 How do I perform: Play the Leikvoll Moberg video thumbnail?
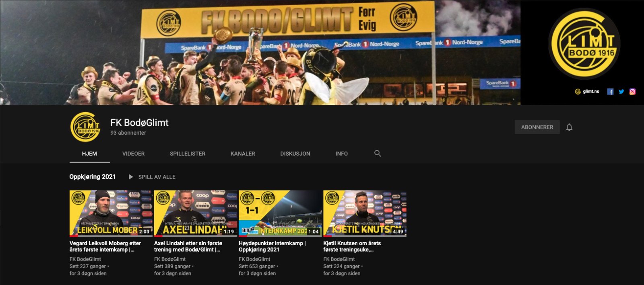click(x=111, y=213)
